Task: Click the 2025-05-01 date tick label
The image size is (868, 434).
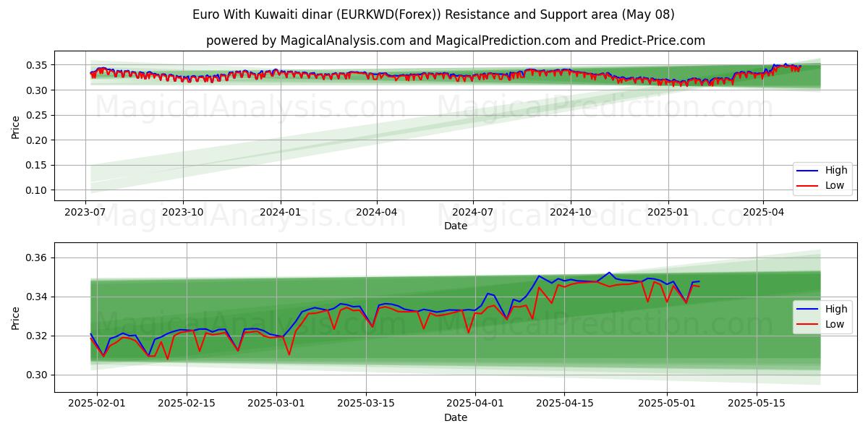Action: [667, 404]
